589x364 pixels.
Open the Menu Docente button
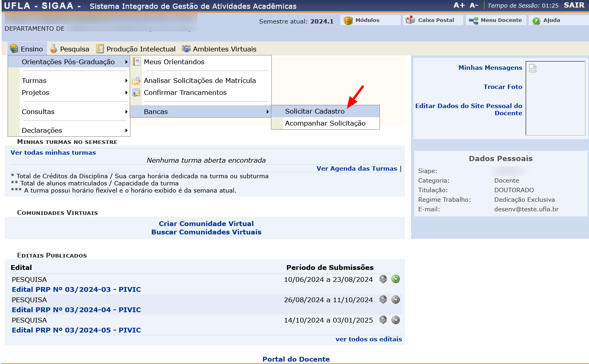coord(496,20)
